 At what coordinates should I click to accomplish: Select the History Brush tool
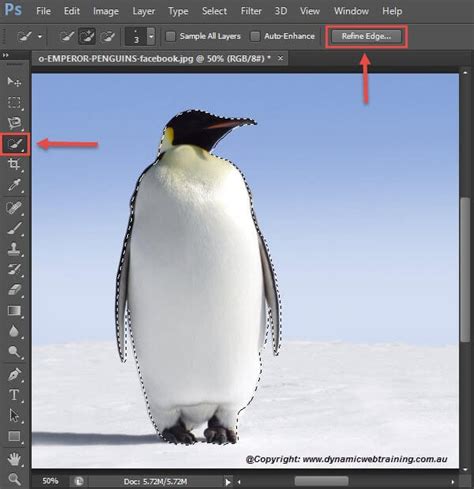tap(14, 270)
